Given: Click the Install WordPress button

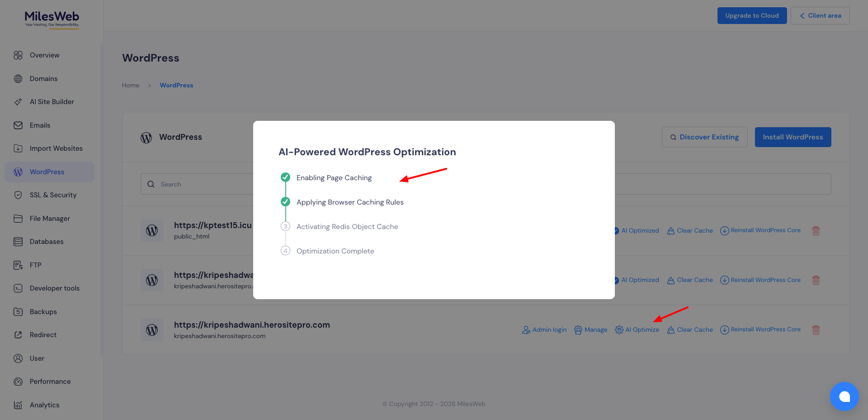Looking at the screenshot, I should click(793, 137).
